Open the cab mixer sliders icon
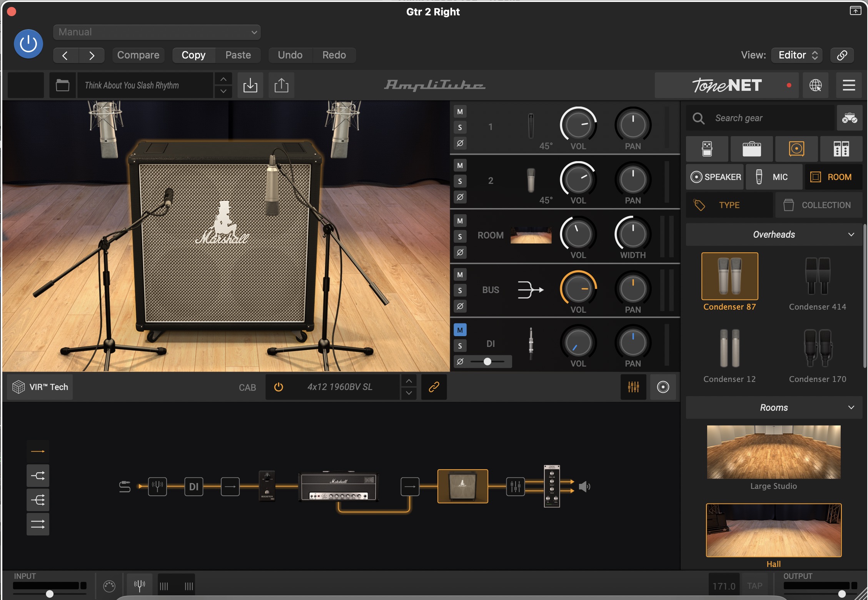 click(x=633, y=387)
